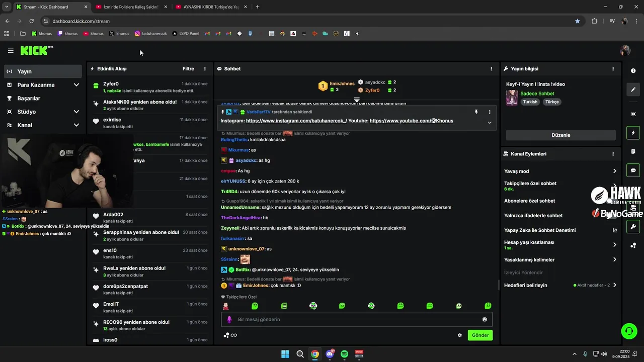Open Hedefleri belirleyin setting
The width and height of the screenshot is (644, 362).
click(560, 285)
